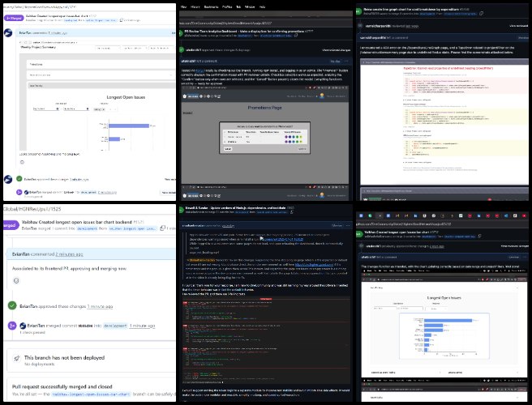This screenshot has height=405, width=532.
Task: Click green approved check icon in top-left panel
Action: [19, 179]
